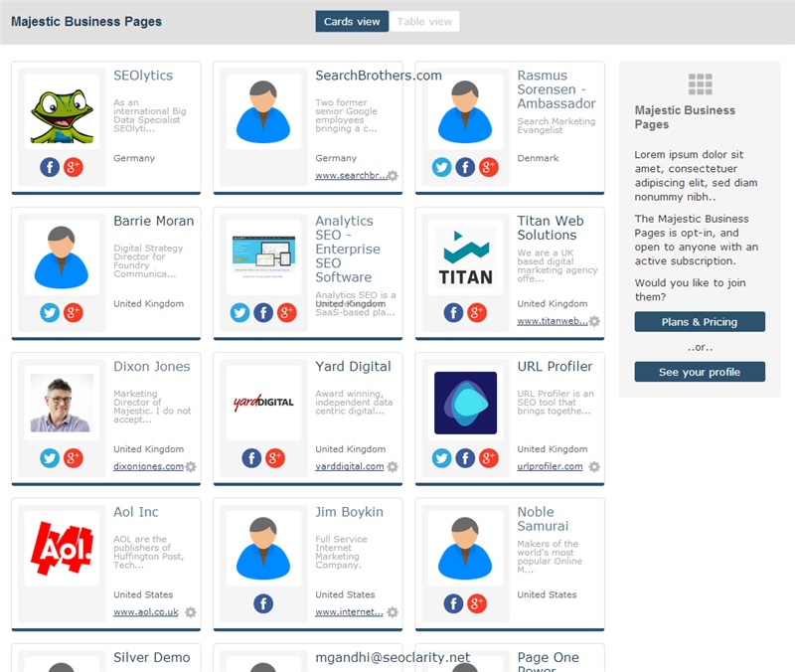Click the Jim Boykin avatar image
Image resolution: width=795 pixels, height=672 pixels.
263,549
